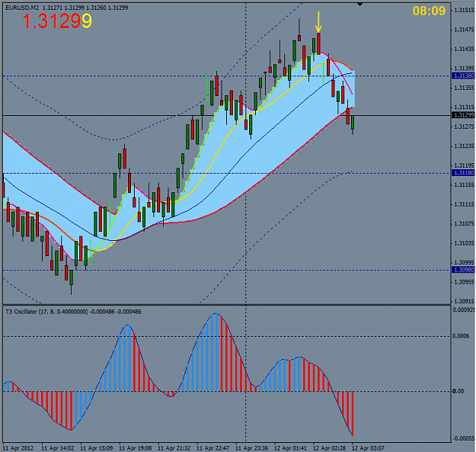Screen dimensions: 476x452
Task: Click the large red 1.31299 price display
Action: 57,21
